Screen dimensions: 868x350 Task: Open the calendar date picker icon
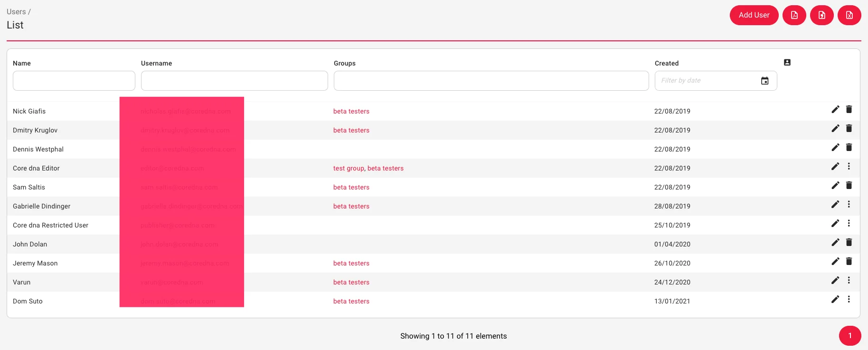(765, 81)
